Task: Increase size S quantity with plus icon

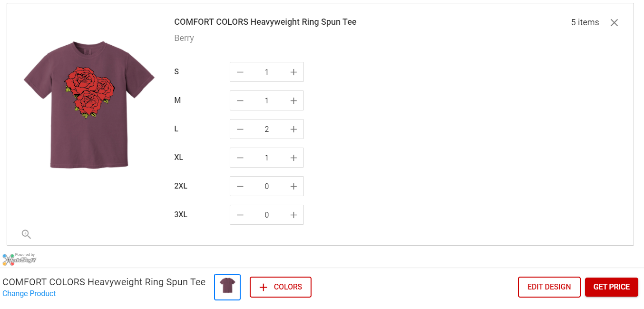Action: point(293,72)
